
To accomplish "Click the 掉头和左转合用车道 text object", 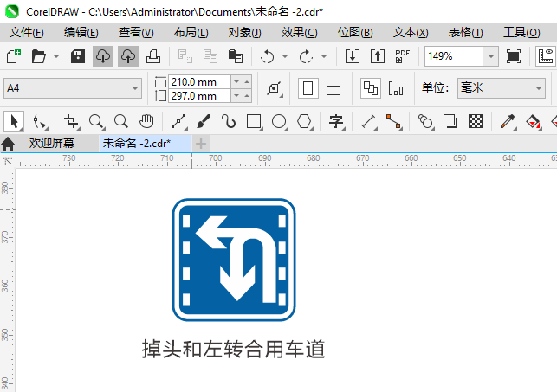I will 233,349.
